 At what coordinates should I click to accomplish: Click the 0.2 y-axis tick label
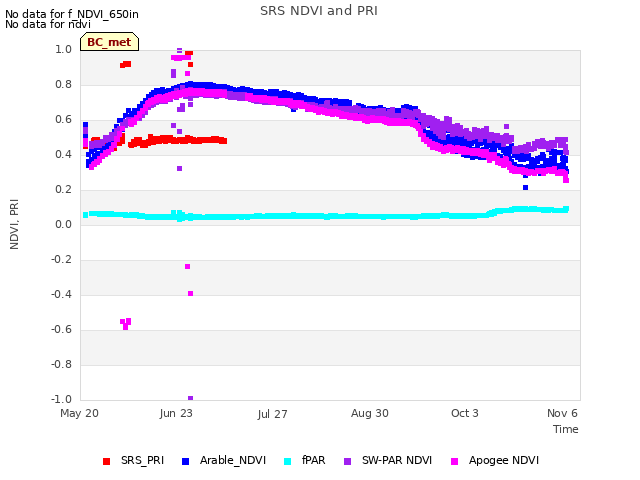(x=64, y=190)
